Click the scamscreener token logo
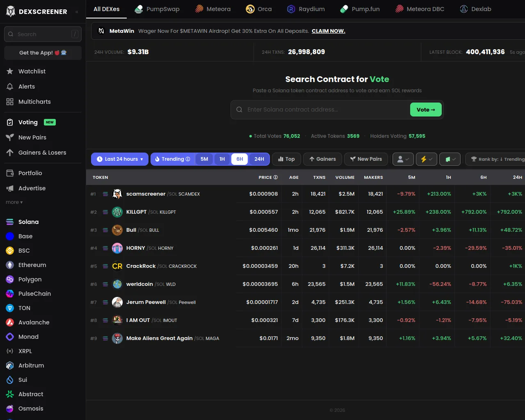The width and height of the screenshot is (525, 420). click(117, 194)
